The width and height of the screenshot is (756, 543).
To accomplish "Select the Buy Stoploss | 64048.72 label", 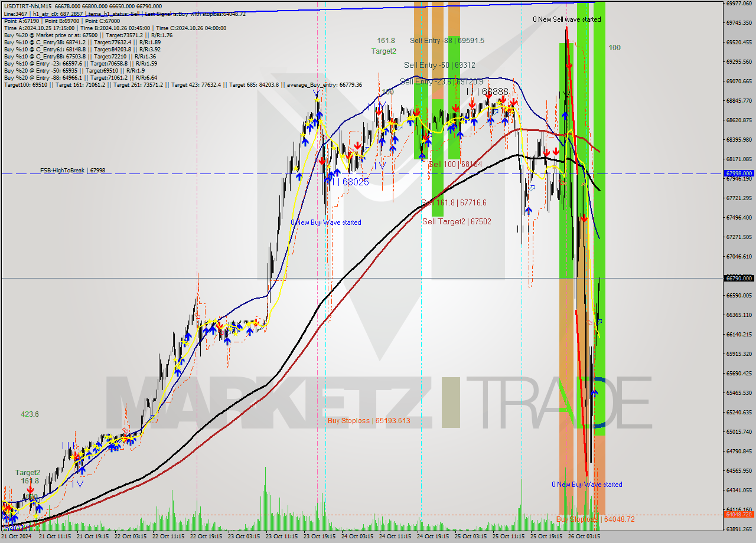I will tap(595, 519).
